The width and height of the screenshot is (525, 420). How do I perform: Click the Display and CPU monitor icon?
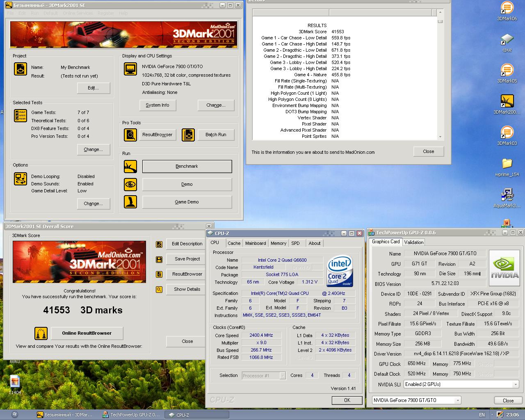tap(130, 69)
